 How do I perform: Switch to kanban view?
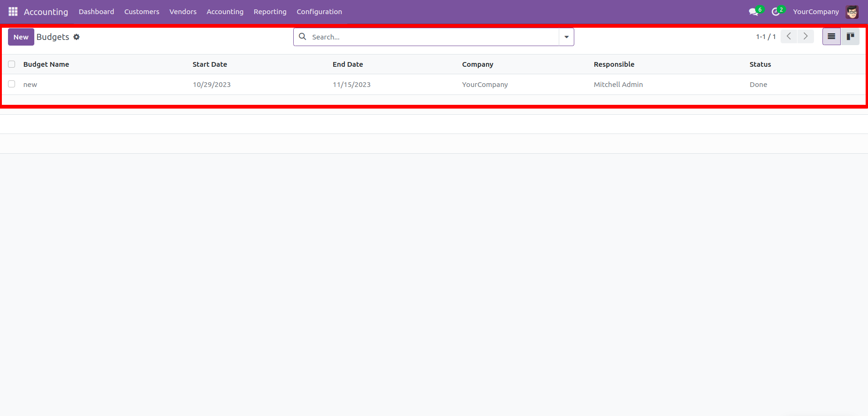click(850, 37)
